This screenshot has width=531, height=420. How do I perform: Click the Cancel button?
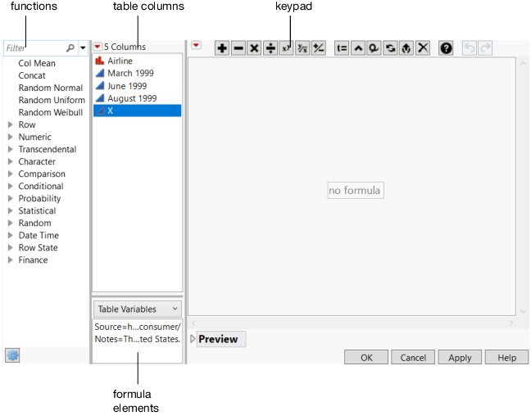[x=413, y=358]
